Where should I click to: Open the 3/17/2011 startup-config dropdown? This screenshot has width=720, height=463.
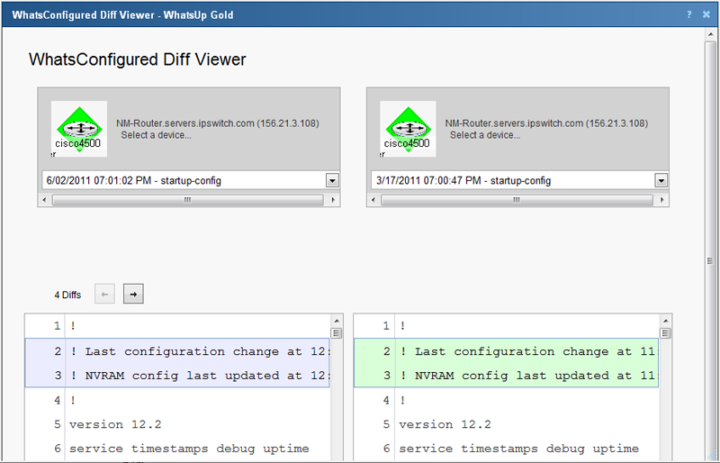pos(661,181)
